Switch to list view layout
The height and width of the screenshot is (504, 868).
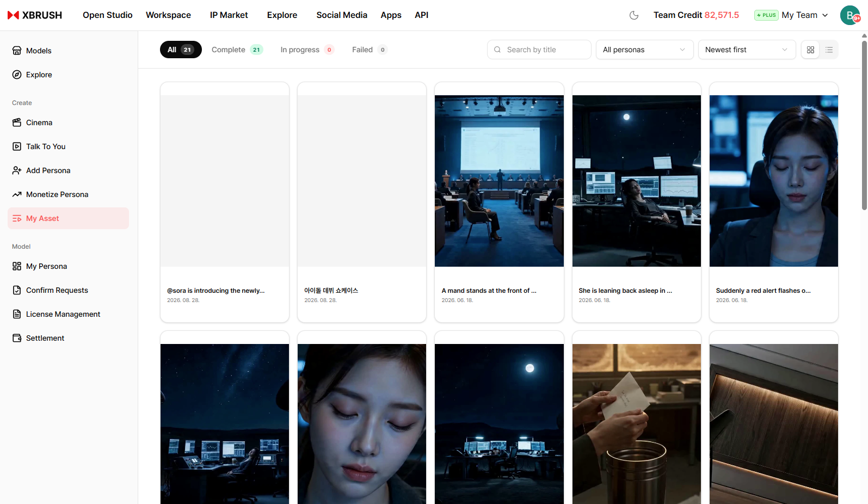pos(829,50)
